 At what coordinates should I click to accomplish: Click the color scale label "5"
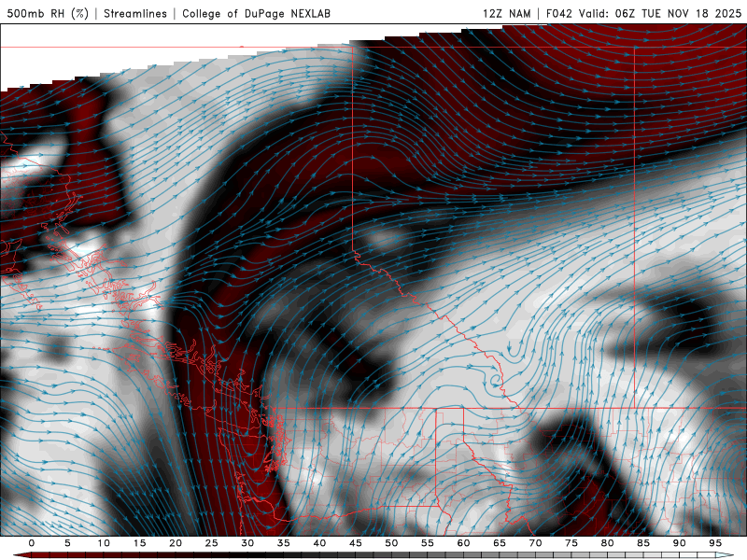point(67,543)
